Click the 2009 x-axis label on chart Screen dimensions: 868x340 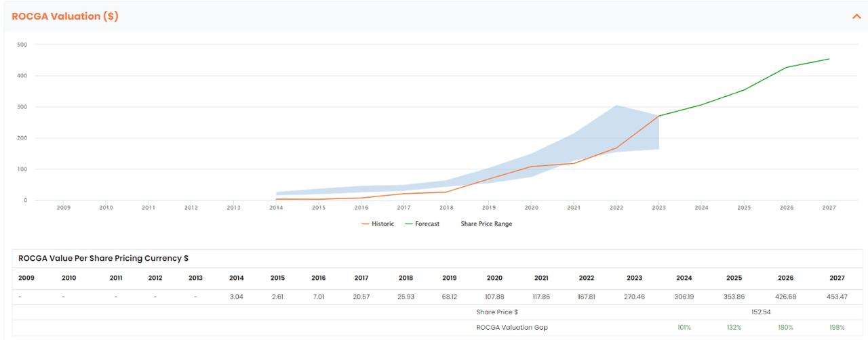point(63,208)
